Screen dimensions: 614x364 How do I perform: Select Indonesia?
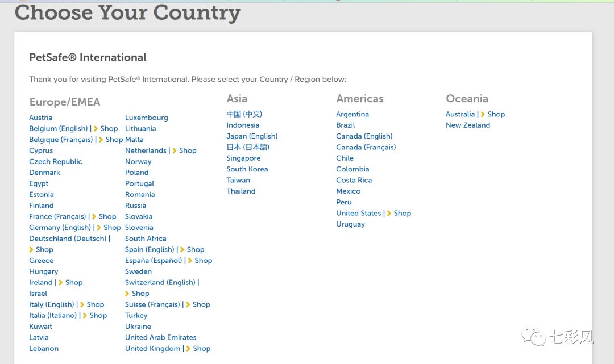pyautogui.click(x=243, y=125)
